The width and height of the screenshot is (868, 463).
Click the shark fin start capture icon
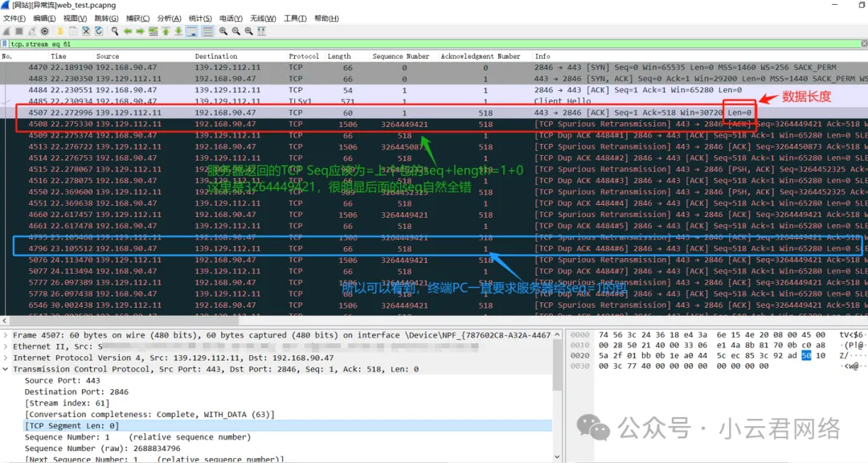click(7, 31)
